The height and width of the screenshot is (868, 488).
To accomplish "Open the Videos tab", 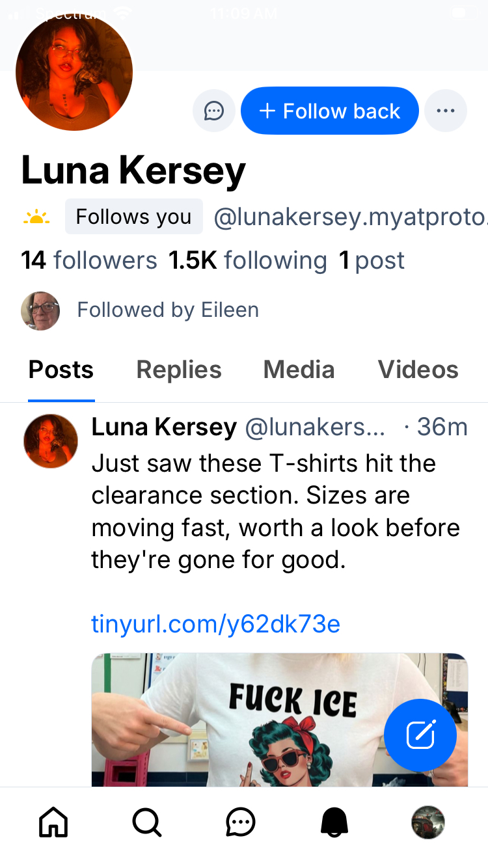I will [418, 370].
